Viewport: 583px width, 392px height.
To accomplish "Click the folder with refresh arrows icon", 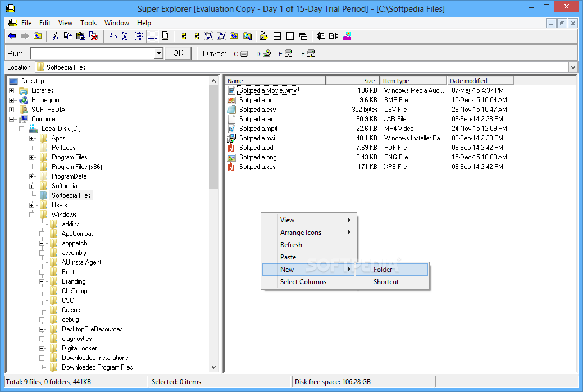I will click(x=234, y=36).
